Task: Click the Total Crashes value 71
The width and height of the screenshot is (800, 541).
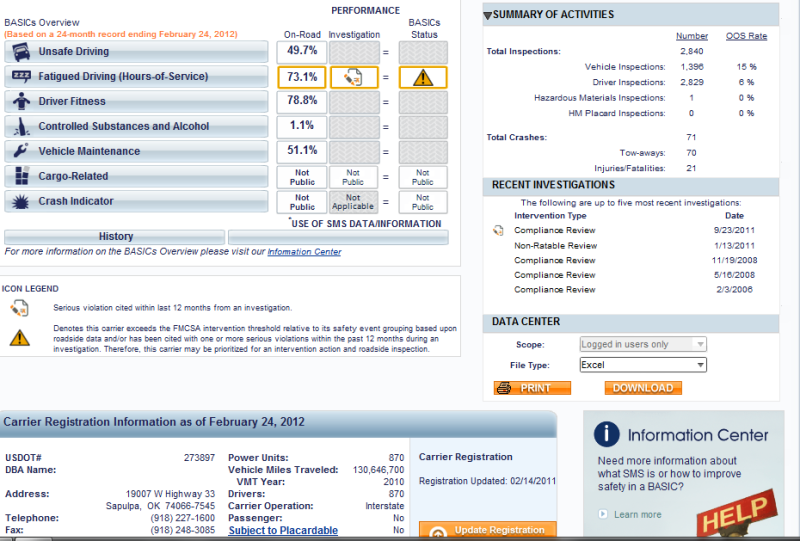Action: tap(691, 137)
